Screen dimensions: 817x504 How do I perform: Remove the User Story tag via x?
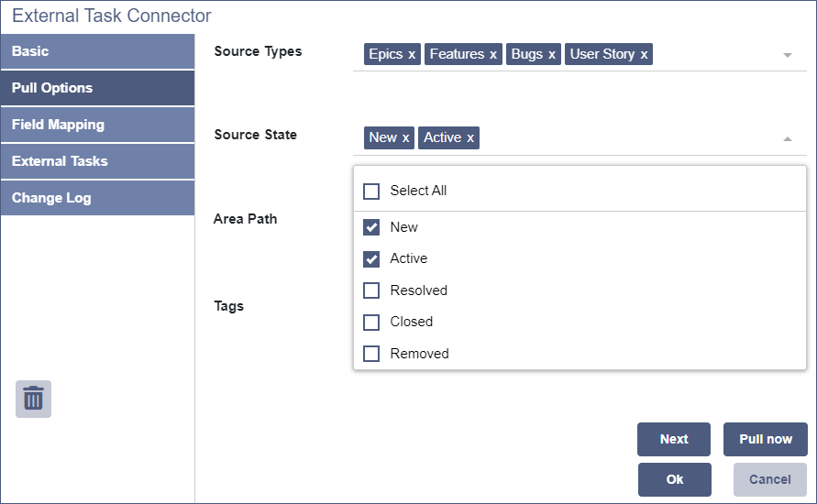click(645, 55)
